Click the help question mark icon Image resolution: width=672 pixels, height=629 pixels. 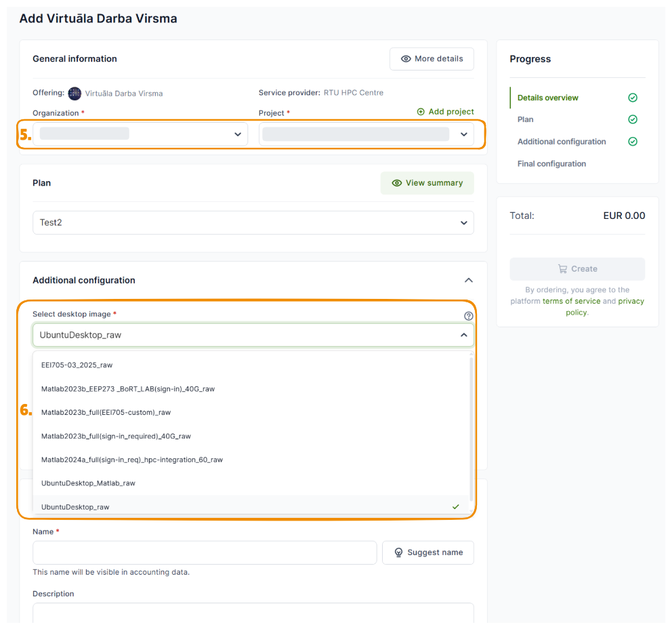tap(468, 316)
